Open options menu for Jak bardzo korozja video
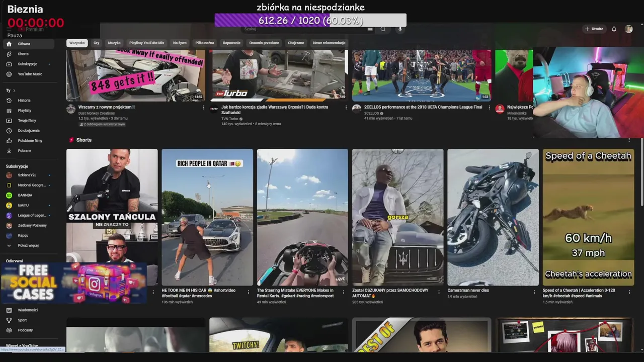 tap(346, 107)
